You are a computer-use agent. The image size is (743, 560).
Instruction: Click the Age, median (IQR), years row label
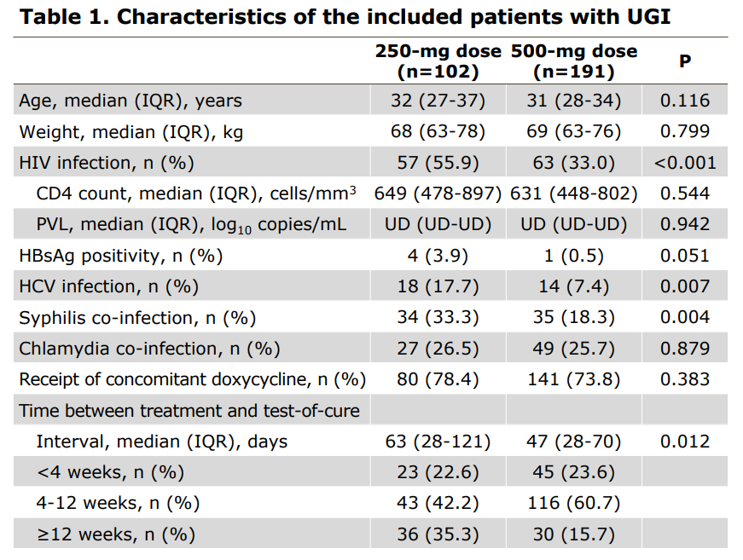coord(131,101)
